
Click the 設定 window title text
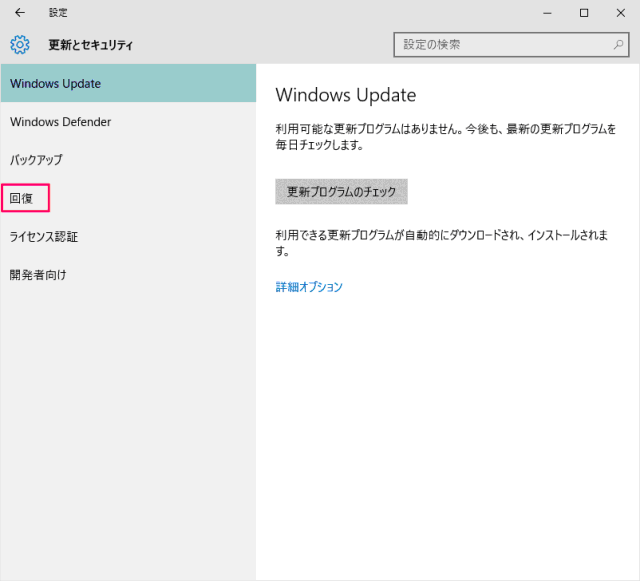point(58,13)
